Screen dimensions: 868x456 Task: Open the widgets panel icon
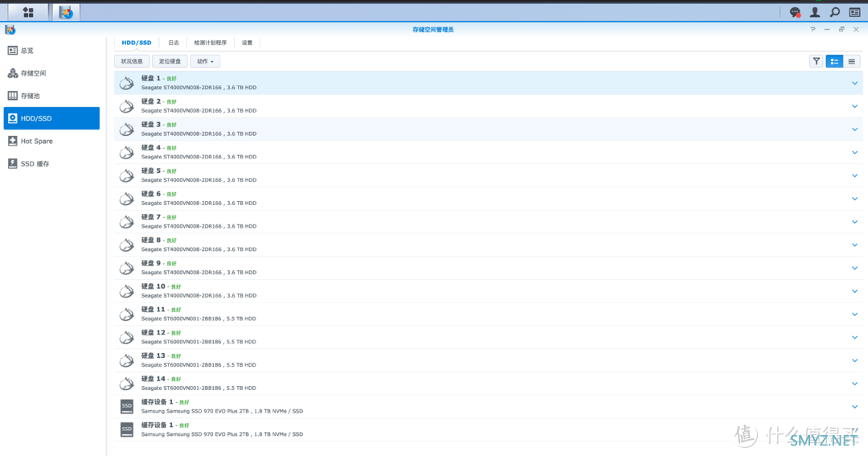854,12
